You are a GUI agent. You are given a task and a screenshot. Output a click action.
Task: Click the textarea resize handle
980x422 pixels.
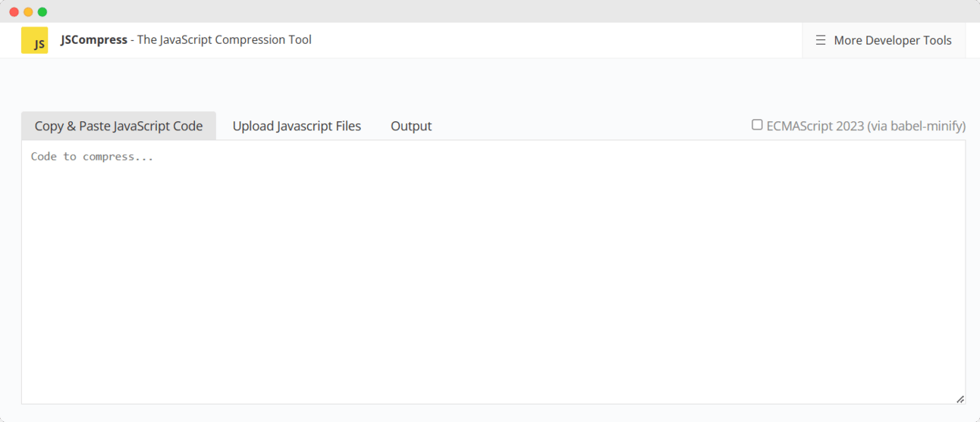click(x=960, y=399)
